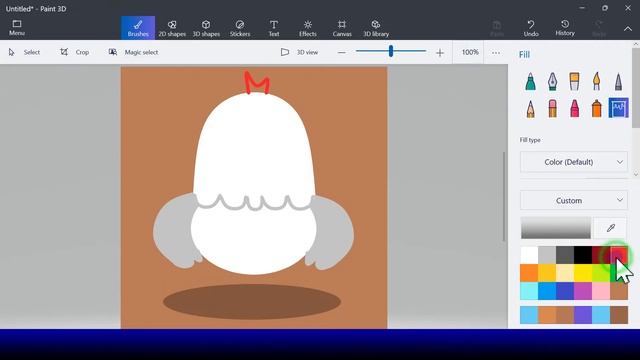640x360 pixels.
Task: Choose the orange color swatch
Action: [x=529, y=273]
